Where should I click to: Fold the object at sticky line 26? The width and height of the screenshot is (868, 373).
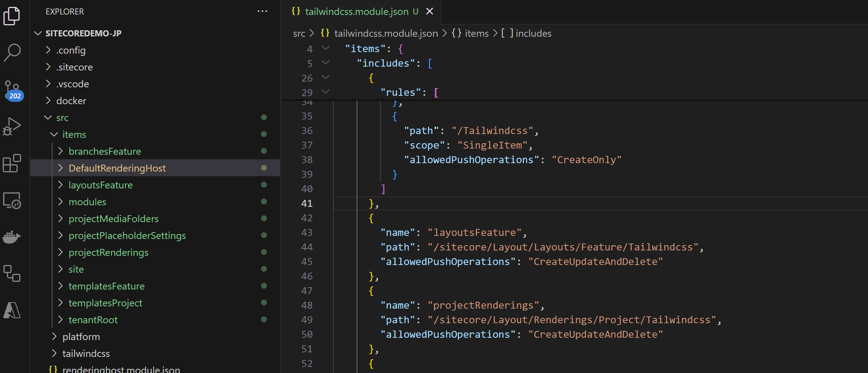pos(326,77)
